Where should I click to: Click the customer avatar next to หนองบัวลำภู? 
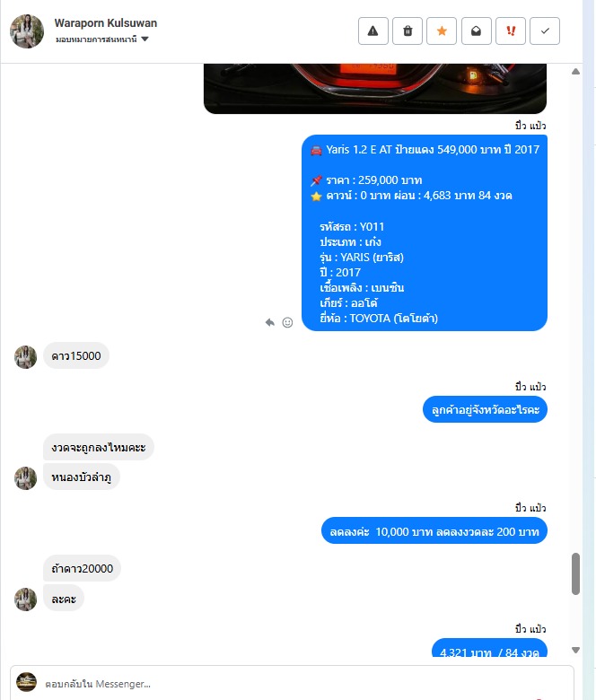coord(25,478)
